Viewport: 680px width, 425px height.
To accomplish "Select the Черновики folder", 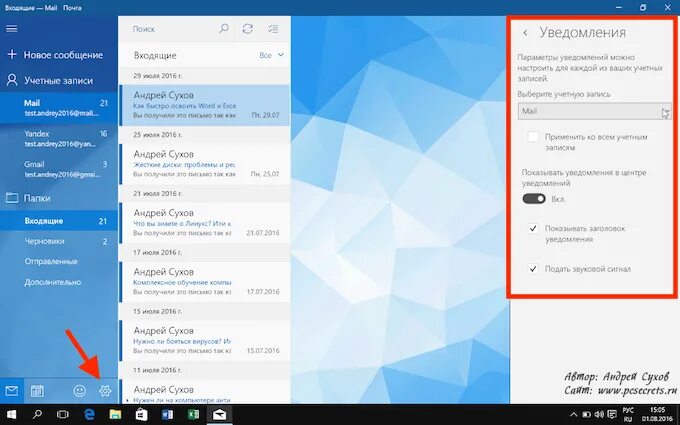I will point(59,241).
